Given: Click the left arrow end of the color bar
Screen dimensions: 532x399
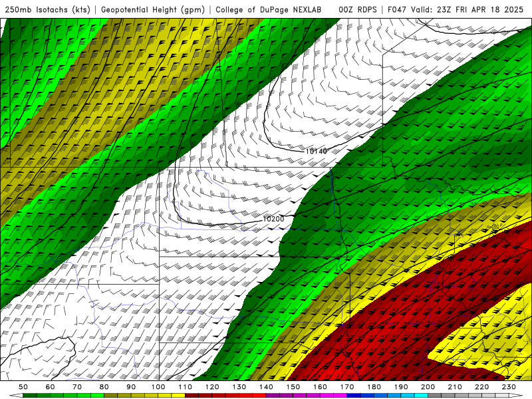Looking at the screenshot, I should [x=16, y=395].
